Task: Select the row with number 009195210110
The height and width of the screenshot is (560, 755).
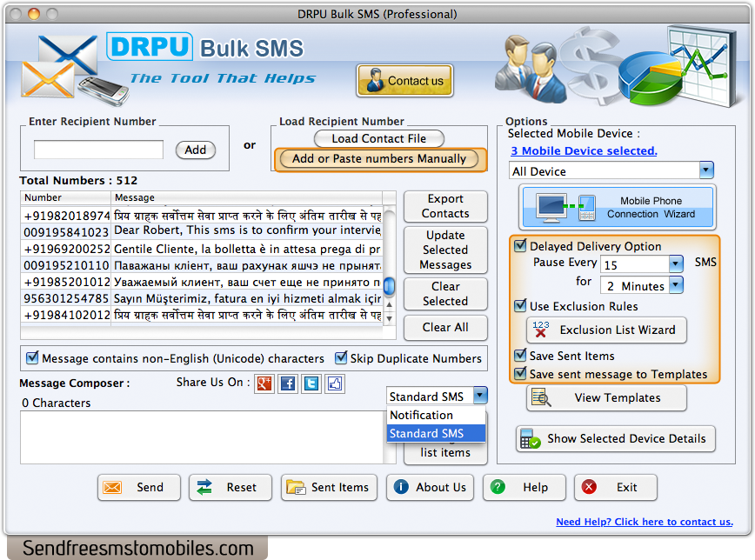Action: click(201, 265)
